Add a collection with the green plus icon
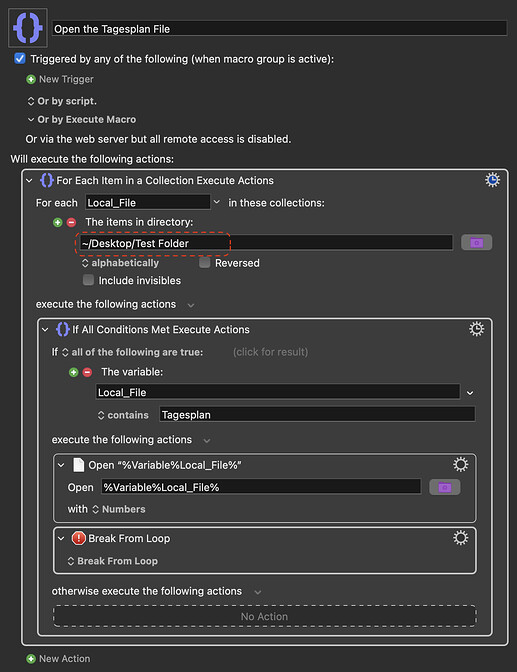This screenshot has height=672, width=517. (57, 222)
